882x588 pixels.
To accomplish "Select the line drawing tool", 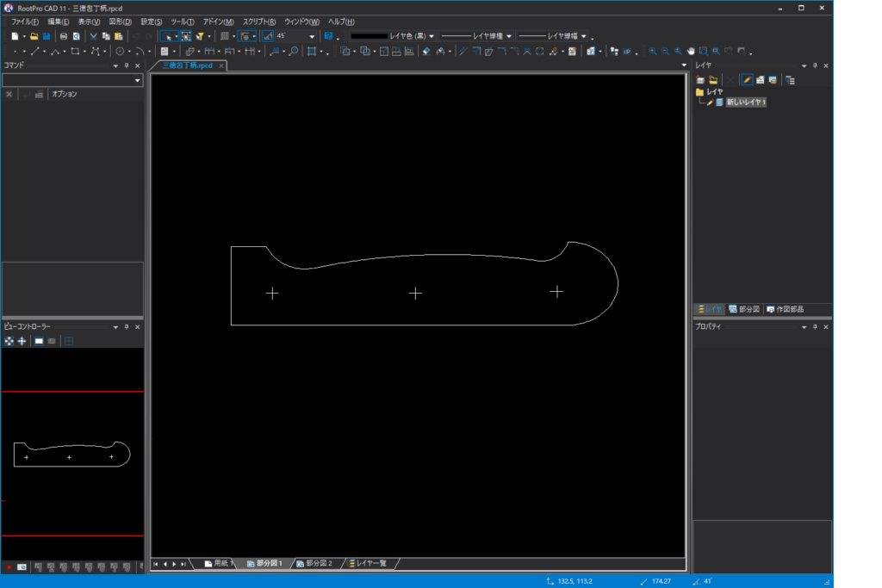I will (34, 52).
